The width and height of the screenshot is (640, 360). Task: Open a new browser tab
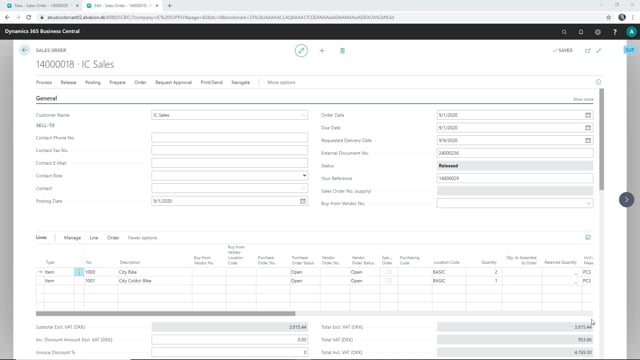[169, 6]
